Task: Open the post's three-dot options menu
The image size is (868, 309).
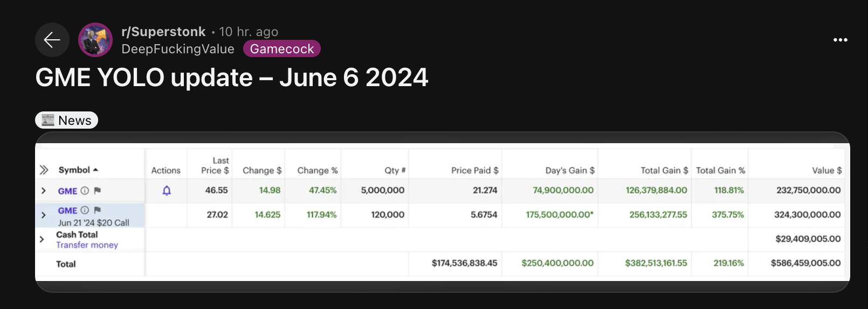Action: (x=840, y=40)
